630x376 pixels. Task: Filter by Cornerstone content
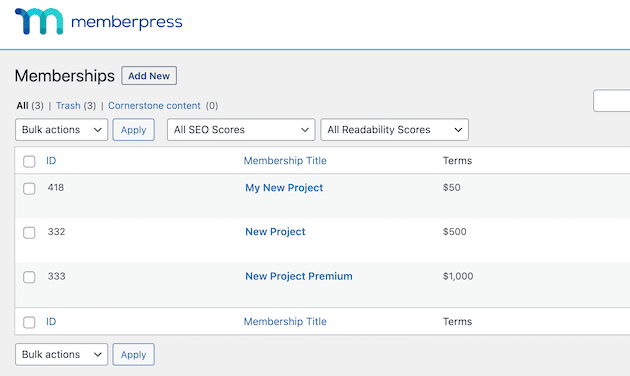tap(154, 106)
